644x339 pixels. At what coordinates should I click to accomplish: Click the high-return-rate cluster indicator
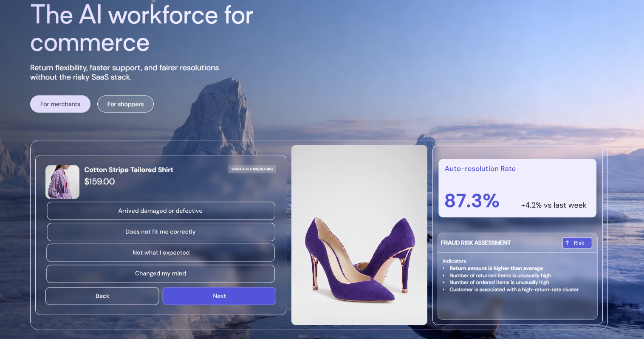tap(514, 290)
